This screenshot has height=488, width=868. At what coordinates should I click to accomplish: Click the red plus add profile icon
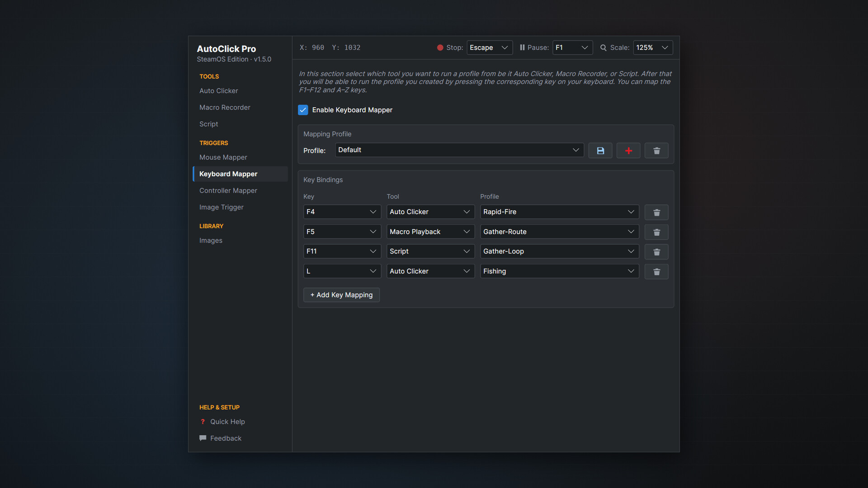click(628, 151)
